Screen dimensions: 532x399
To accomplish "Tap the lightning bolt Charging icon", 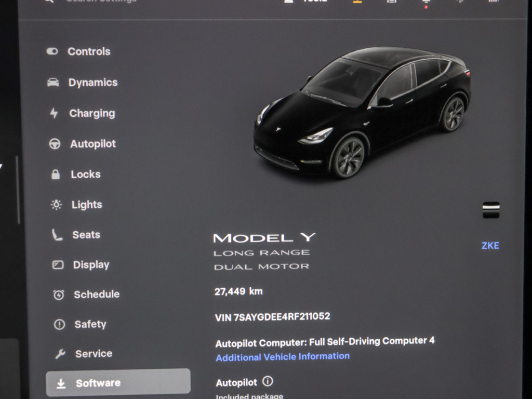I will pos(54,113).
